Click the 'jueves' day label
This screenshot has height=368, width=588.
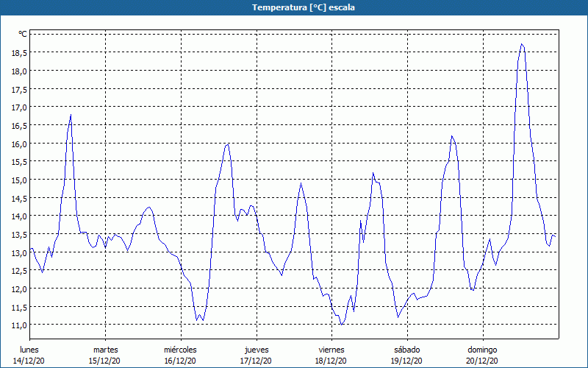click(x=257, y=350)
